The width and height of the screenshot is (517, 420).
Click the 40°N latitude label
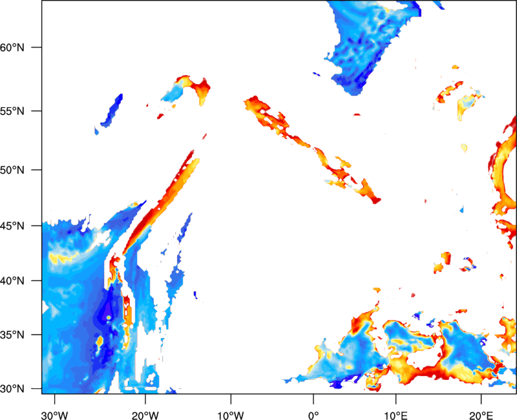tap(12, 281)
